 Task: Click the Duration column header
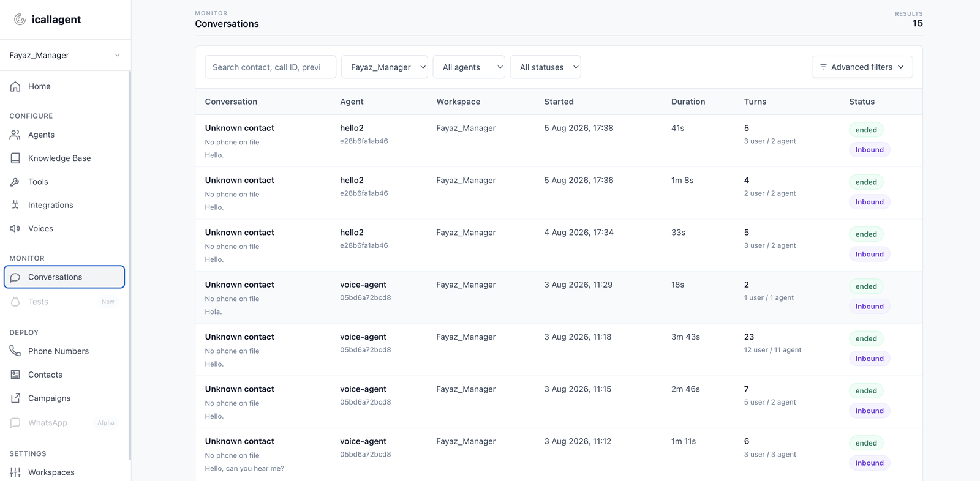(688, 102)
